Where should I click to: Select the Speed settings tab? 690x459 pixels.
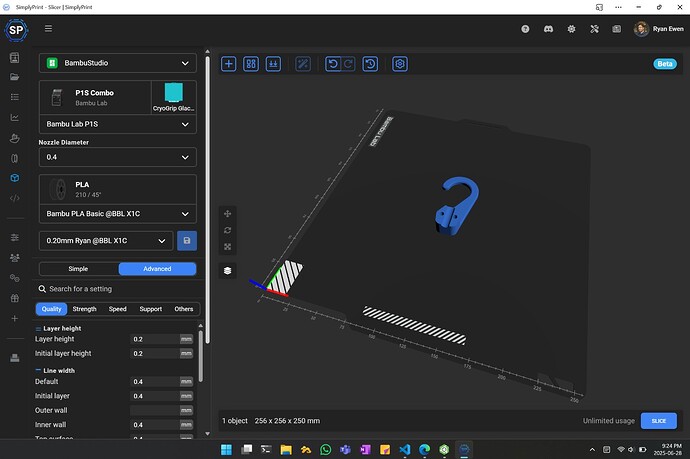point(117,309)
